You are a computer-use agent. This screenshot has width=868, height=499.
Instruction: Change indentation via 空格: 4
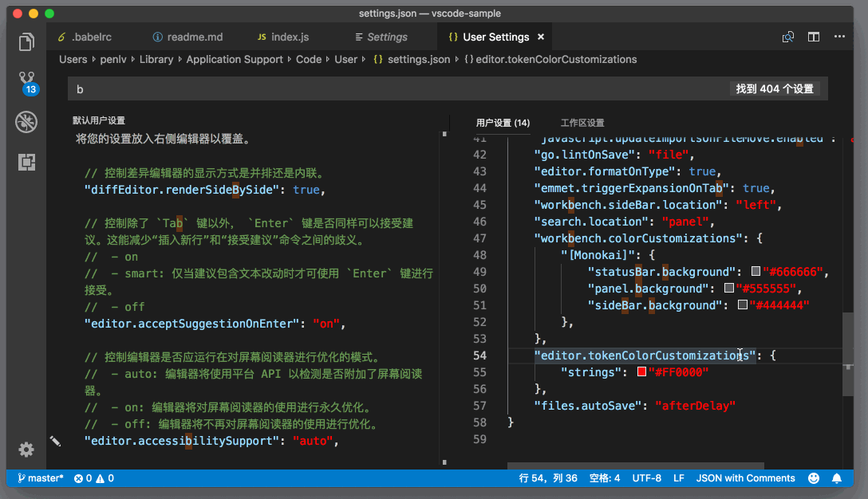click(605, 478)
